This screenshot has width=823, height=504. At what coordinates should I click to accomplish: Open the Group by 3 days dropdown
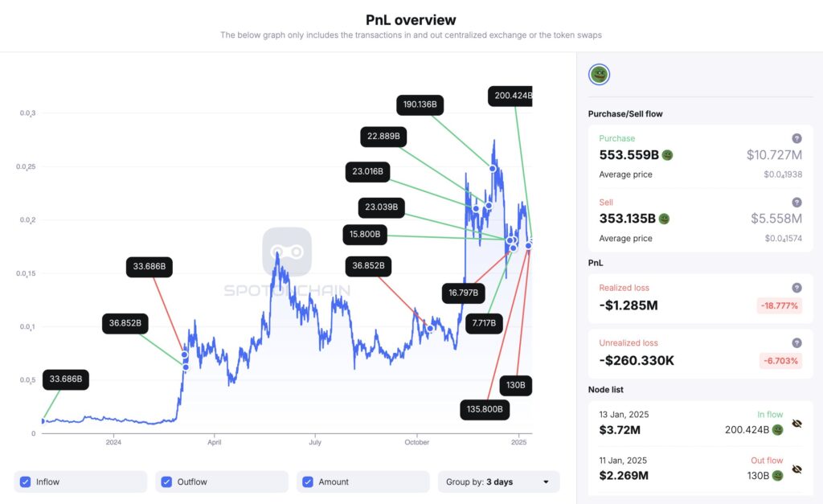pos(498,481)
